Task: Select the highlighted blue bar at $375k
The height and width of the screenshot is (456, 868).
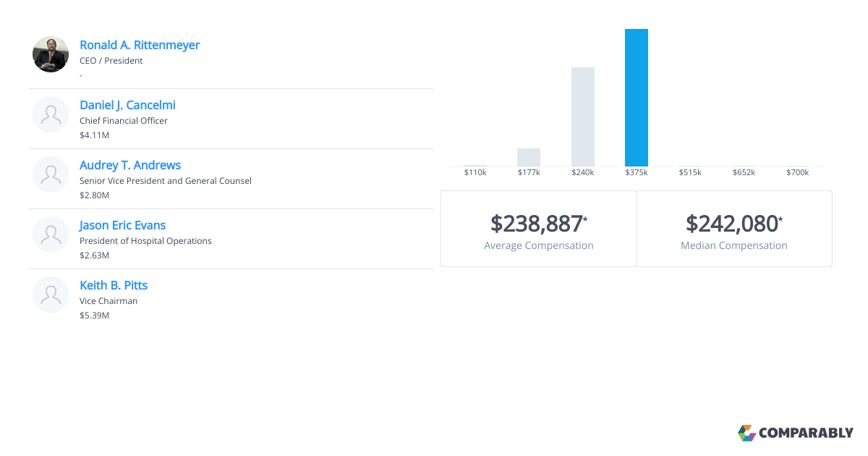Action: 637,94
